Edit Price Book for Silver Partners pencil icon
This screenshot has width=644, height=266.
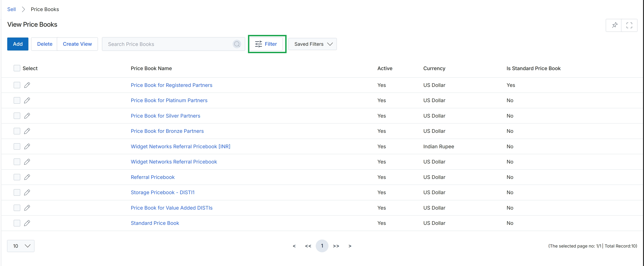[x=27, y=116]
